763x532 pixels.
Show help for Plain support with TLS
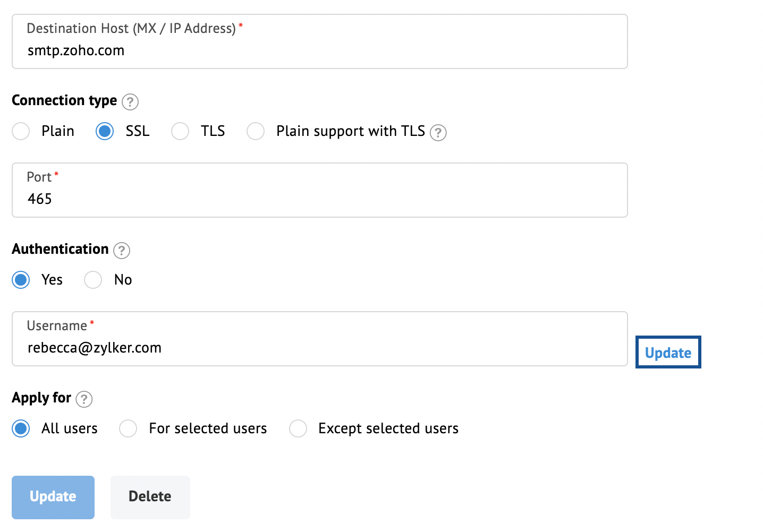pyautogui.click(x=438, y=132)
